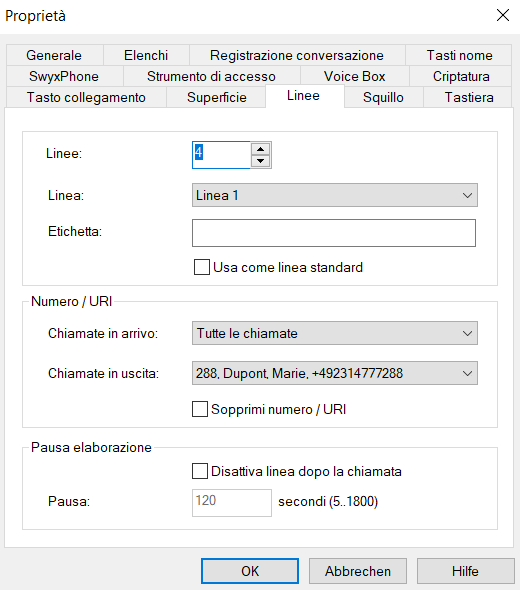Image resolution: width=520 pixels, height=590 pixels.
Task: Tick the Sopprimi numero / URI checkbox
Action: (200, 409)
